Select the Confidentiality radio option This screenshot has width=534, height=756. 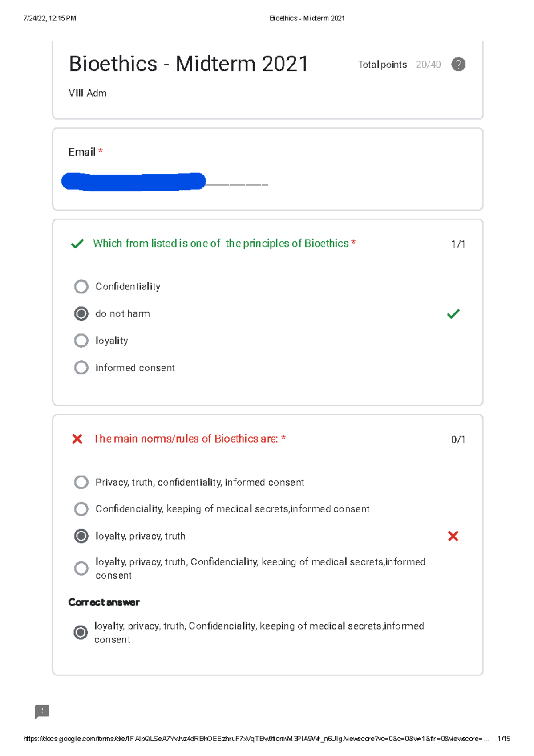tap(81, 286)
